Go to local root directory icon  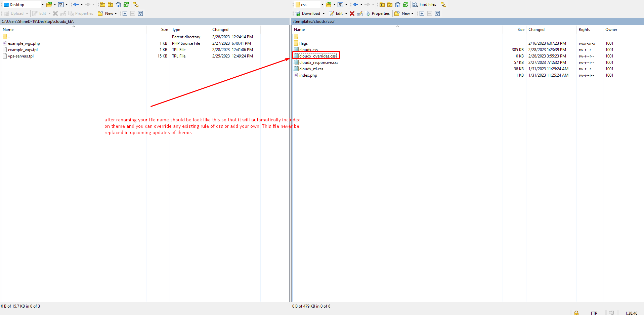pos(111,4)
